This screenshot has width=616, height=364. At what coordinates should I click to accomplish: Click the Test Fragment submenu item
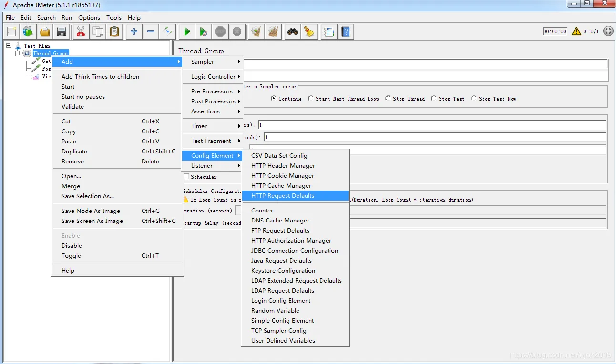click(213, 141)
